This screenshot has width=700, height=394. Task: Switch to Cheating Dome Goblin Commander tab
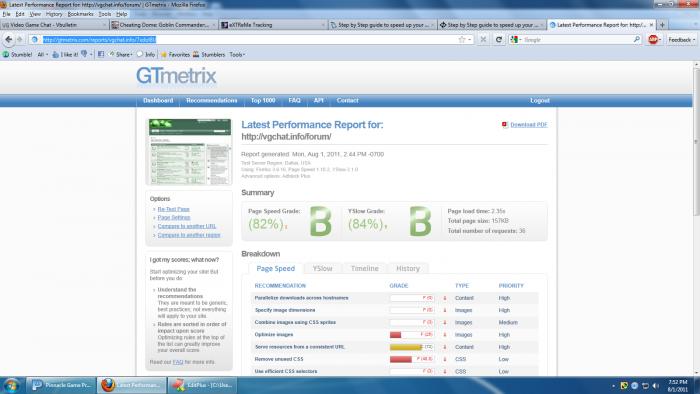163,25
